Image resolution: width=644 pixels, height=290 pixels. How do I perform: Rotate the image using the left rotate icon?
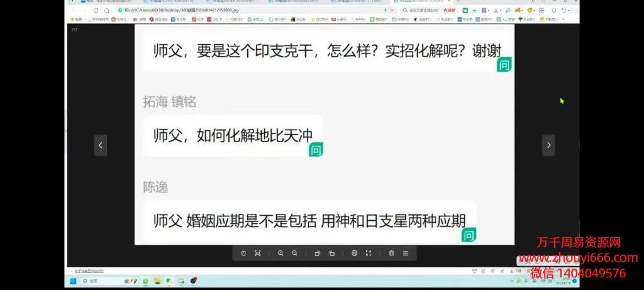tap(317, 253)
